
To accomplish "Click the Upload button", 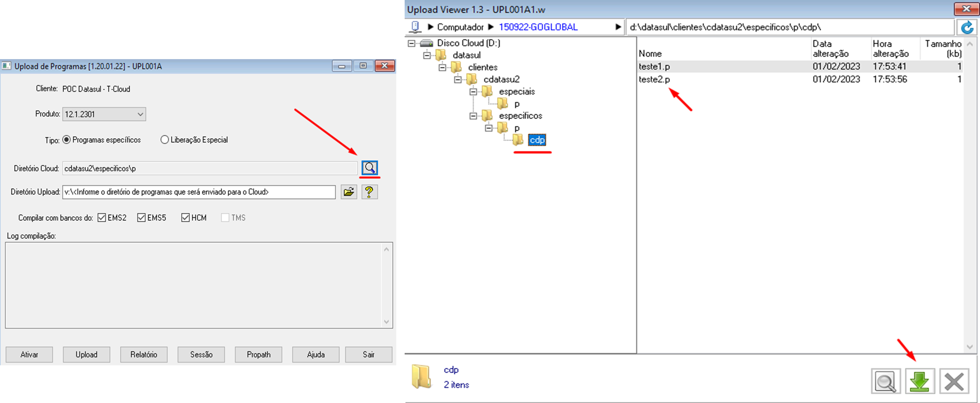I will pyautogui.click(x=86, y=354).
